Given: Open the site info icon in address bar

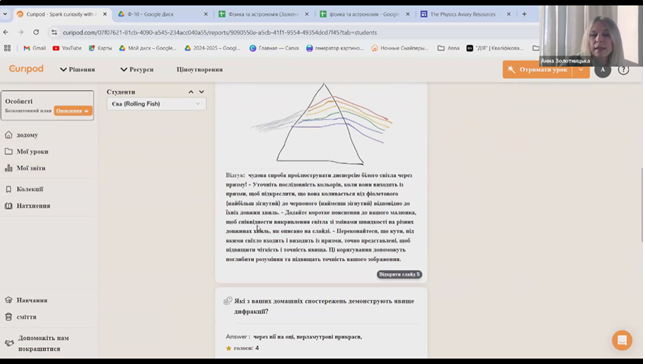Looking at the screenshot, I should coord(54,32).
